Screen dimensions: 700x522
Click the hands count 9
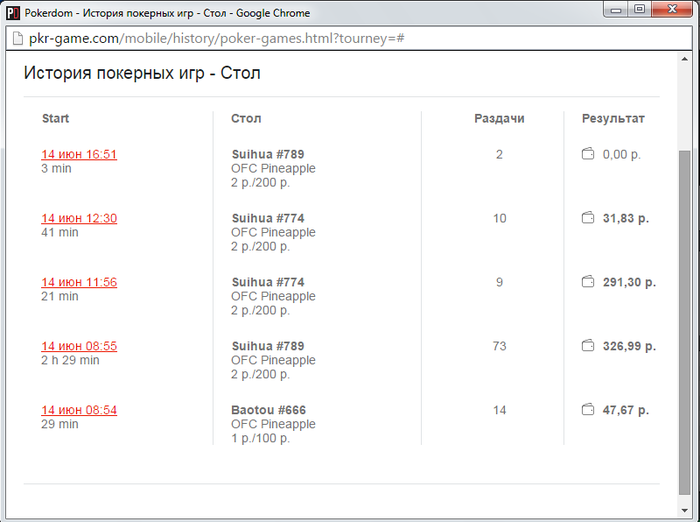point(499,282)
